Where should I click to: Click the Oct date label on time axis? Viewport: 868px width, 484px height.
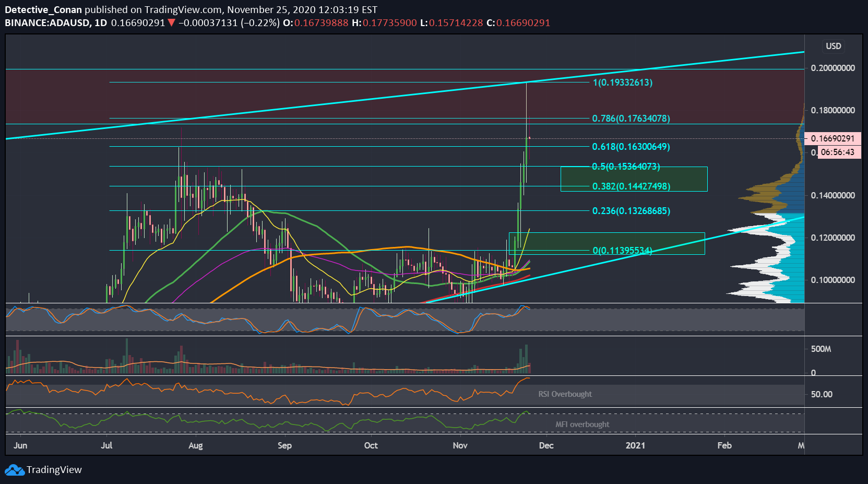pyautogui.click(x=371, y=445)
